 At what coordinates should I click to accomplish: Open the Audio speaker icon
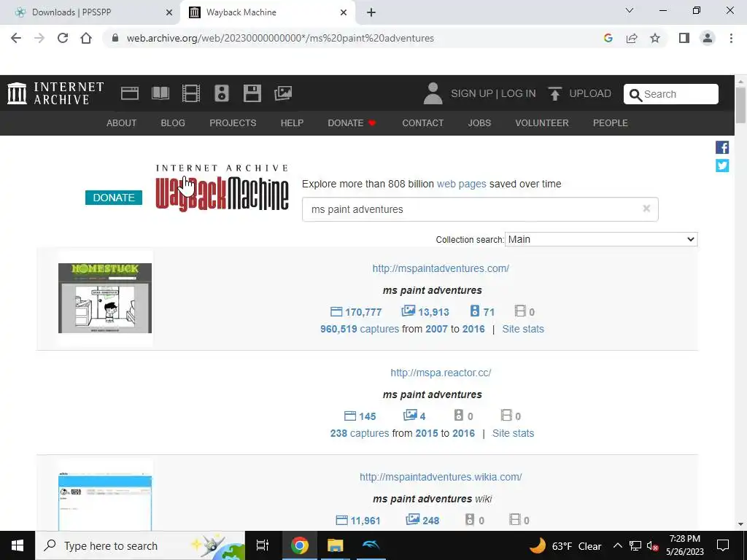pos(222,93)
